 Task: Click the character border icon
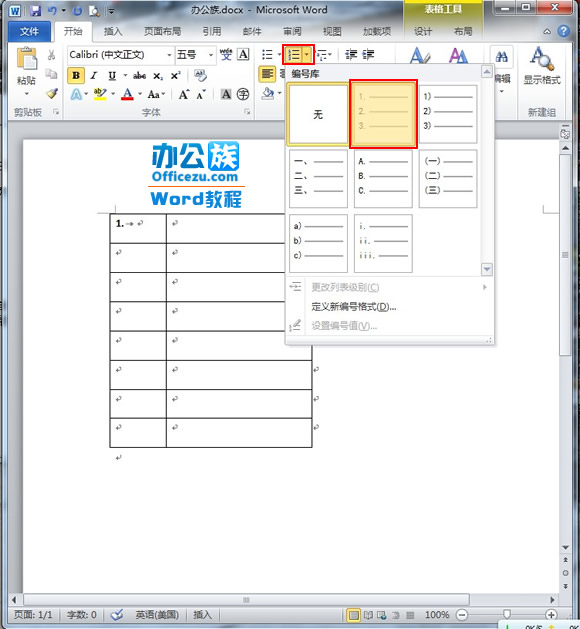pos(243,55)
